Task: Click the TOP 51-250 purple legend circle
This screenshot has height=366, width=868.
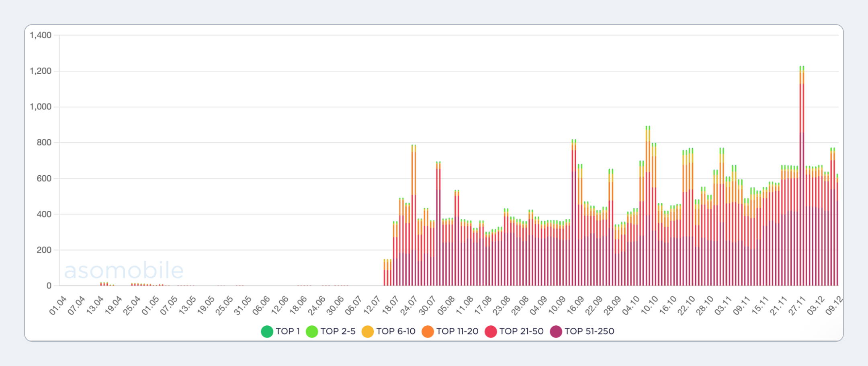Action: point(556,331)
